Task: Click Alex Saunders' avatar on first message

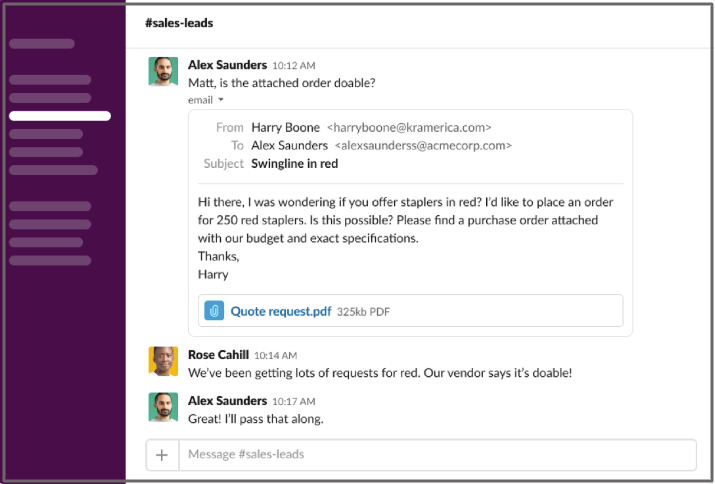Action: (x=163, y=72)
